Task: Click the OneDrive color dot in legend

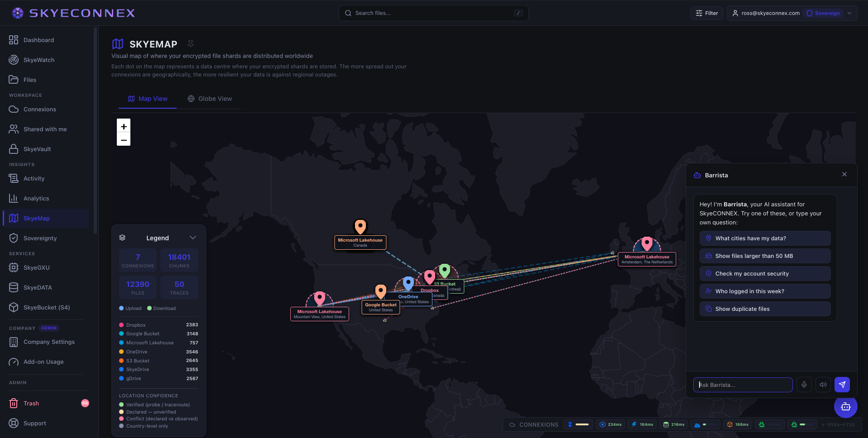Action: [121, 352]
